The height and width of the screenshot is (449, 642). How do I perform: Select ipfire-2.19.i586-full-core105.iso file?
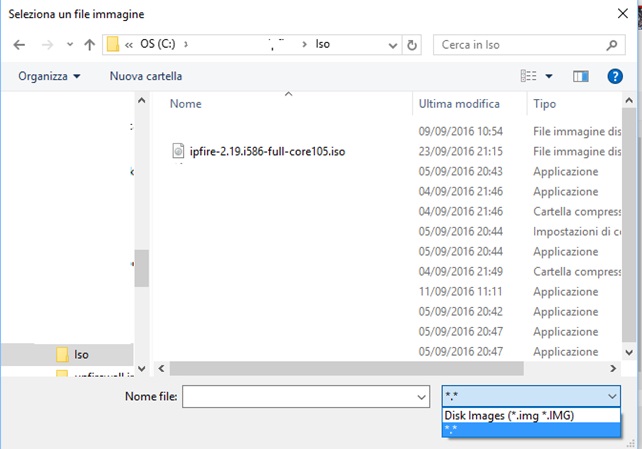tap(267, 151)
